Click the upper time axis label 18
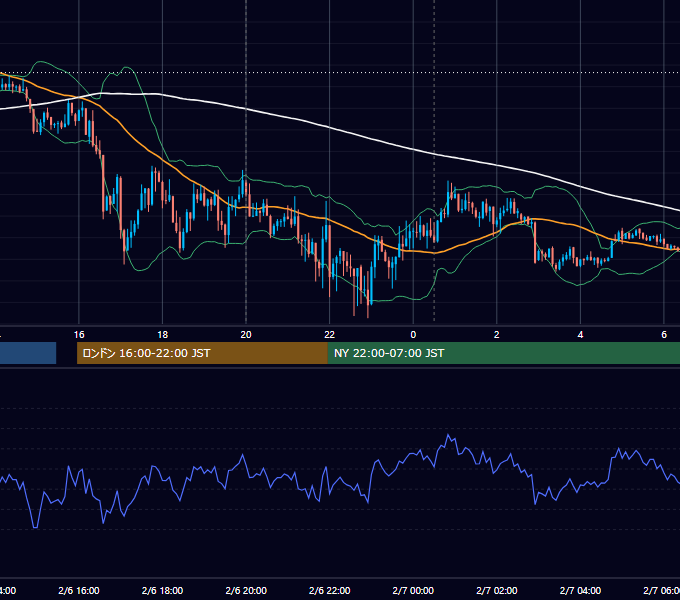 pos(163,335)
